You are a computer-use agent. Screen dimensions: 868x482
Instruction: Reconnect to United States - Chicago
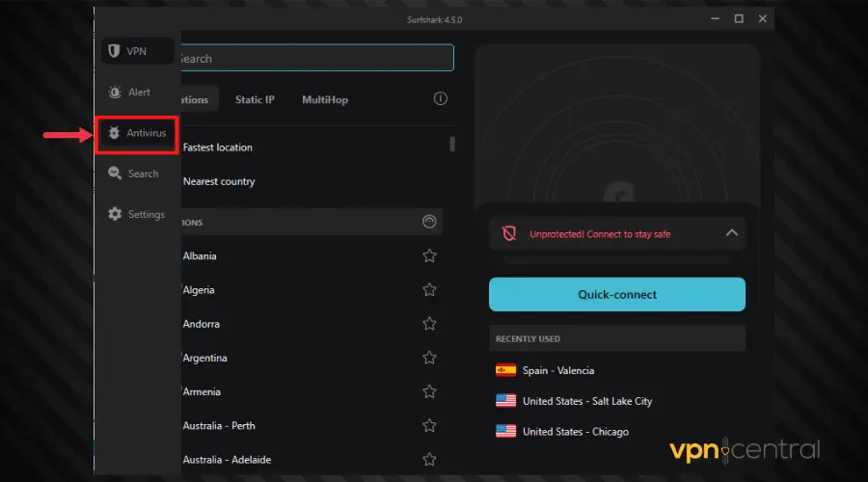pos(576,432)
